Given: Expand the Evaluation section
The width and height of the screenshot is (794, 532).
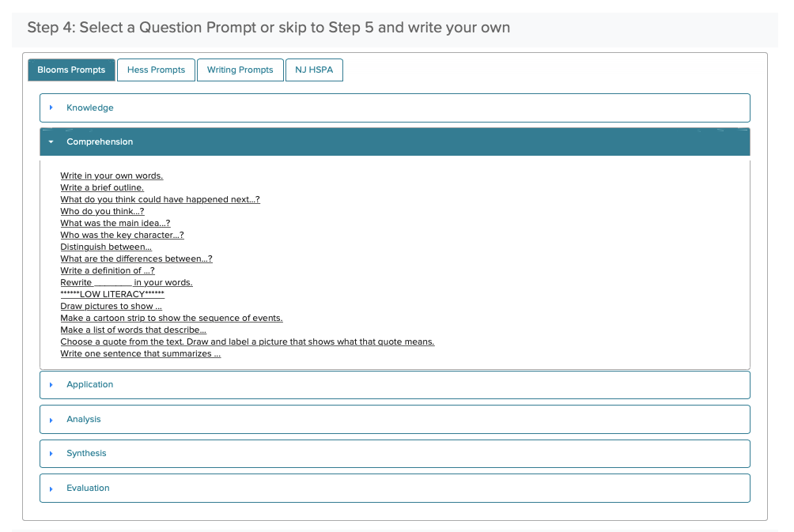Looking at the screenshot, I should 88,488.
